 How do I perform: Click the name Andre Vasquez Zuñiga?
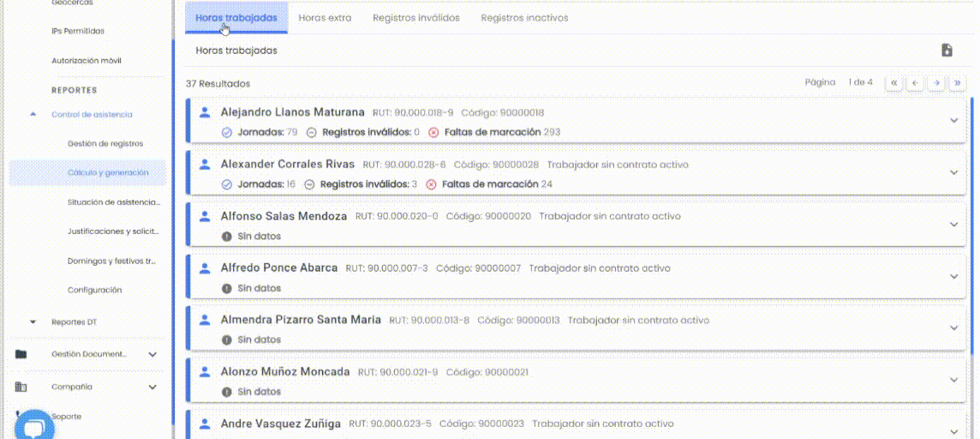pos(281,424)
